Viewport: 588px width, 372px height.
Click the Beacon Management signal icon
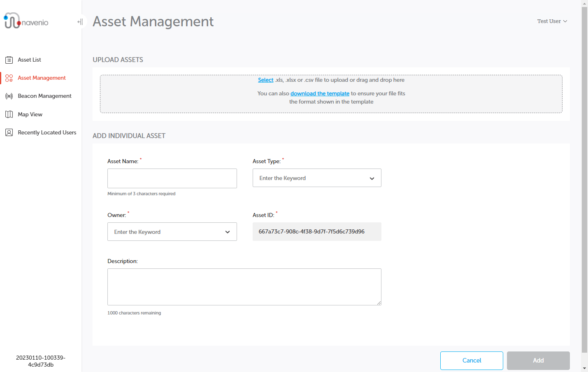[x=9, y=96]
